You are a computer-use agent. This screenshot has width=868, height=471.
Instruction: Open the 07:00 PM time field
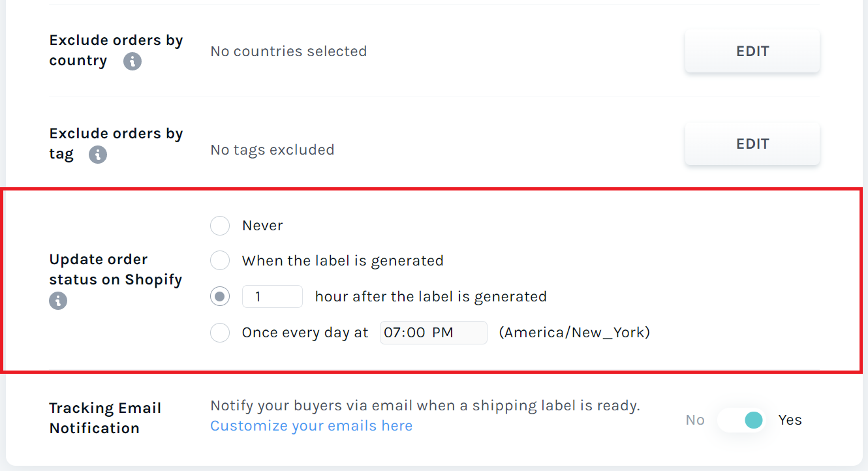tap(433, 333)
